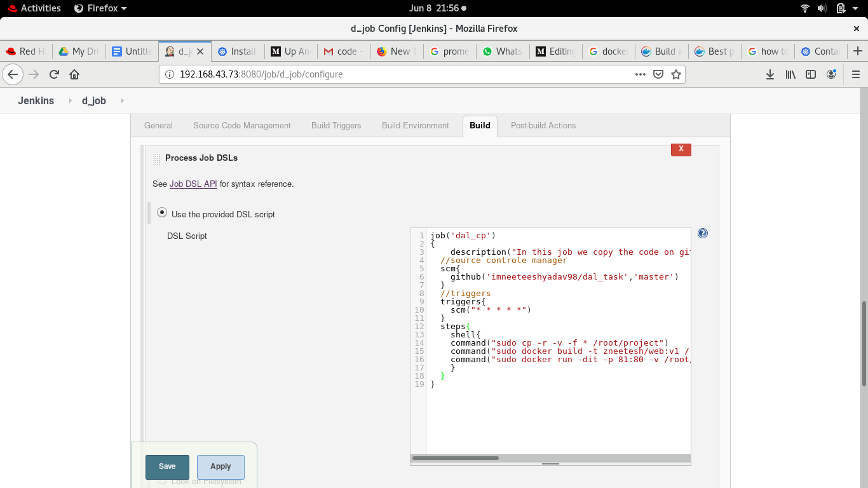Screen dimensions: 868x488
Task: Switch to Source Code Management tab
Action: (242, 126)
